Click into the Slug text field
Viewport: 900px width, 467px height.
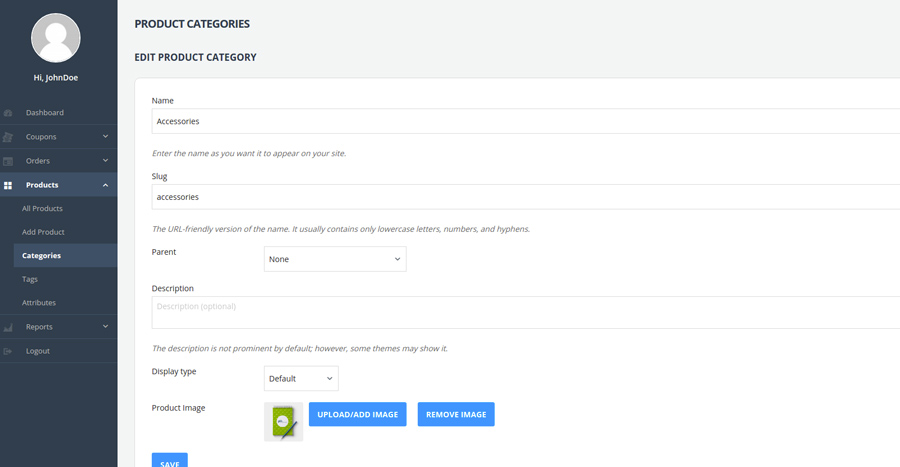520,197
